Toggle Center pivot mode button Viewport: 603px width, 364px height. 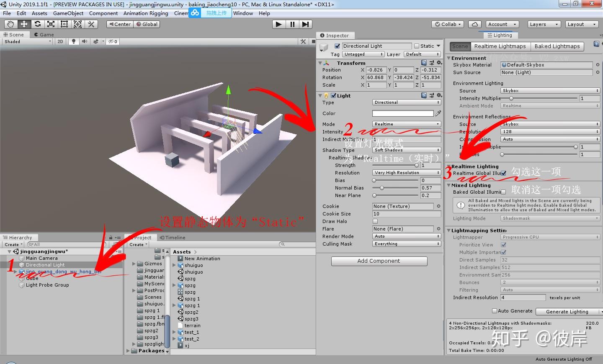click(120, 24)
